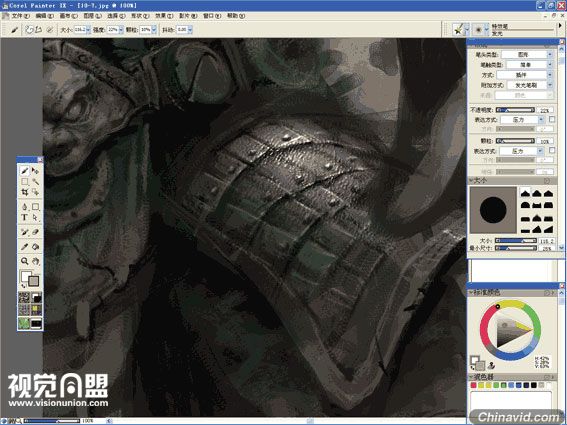Select the Rectangle Shape tool

[35, 207]
